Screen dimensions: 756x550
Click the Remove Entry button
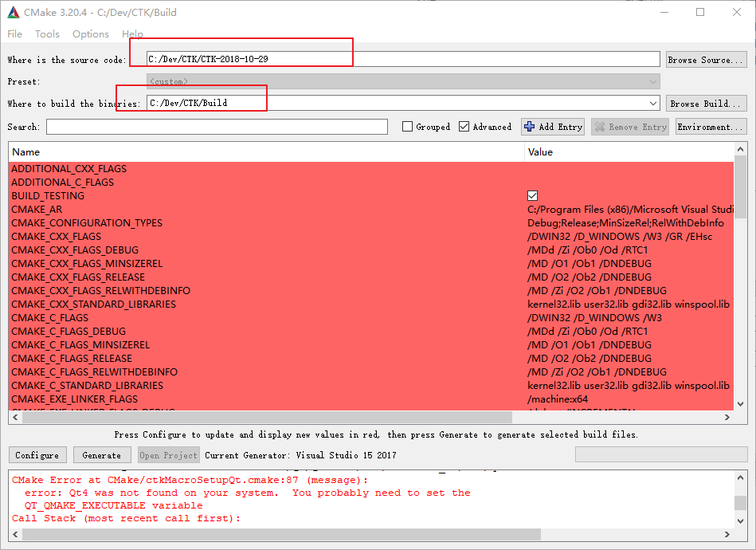(630, 127)
